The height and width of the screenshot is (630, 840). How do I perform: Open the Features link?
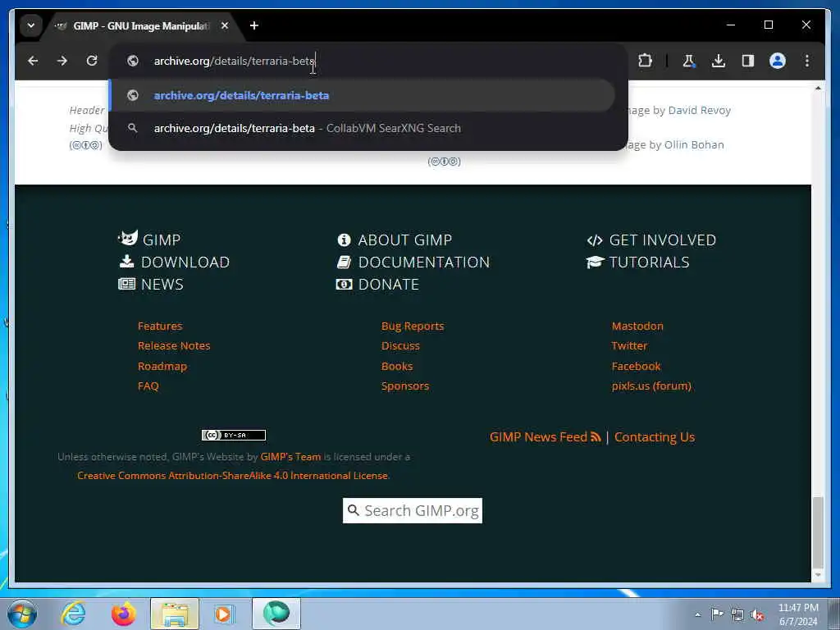click(x=160, y=326)
